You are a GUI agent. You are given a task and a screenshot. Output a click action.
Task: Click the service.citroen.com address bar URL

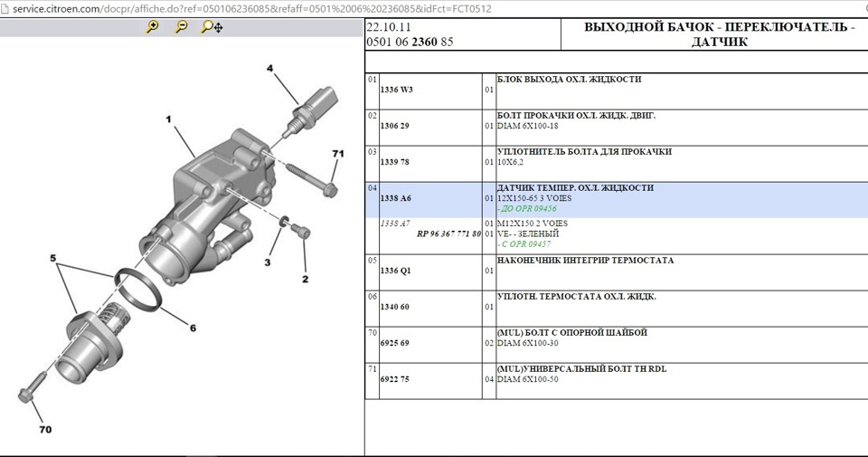[x=252, y=9]
